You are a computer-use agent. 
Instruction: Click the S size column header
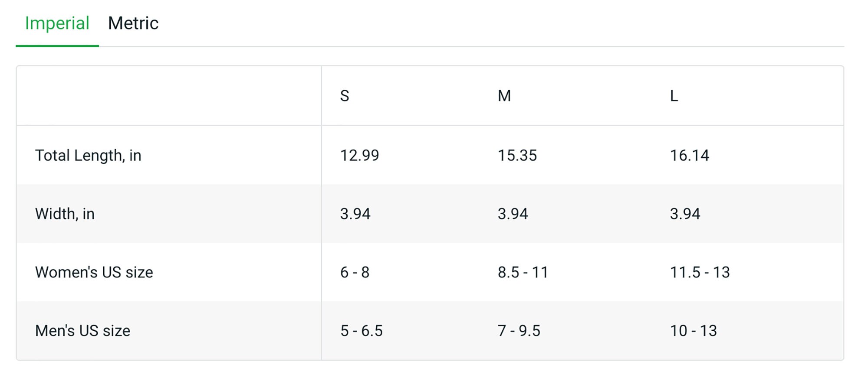(345, 96)
